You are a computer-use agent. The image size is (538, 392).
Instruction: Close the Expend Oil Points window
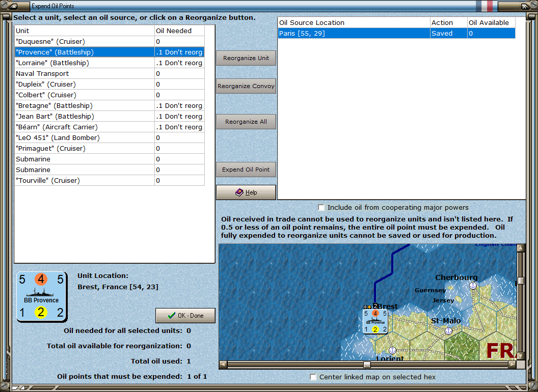pos(525,6)
